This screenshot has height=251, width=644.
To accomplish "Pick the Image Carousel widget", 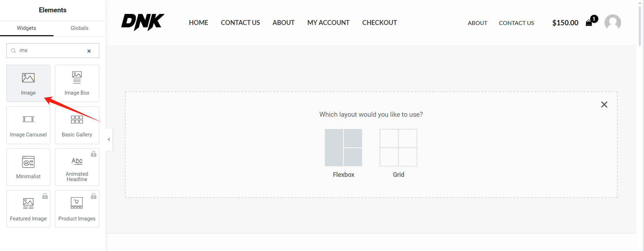I will point(28,125).
